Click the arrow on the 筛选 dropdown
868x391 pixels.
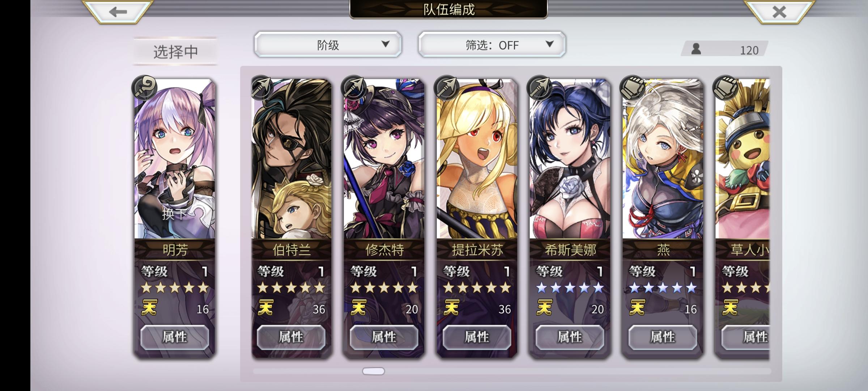(x=550, y=44)
